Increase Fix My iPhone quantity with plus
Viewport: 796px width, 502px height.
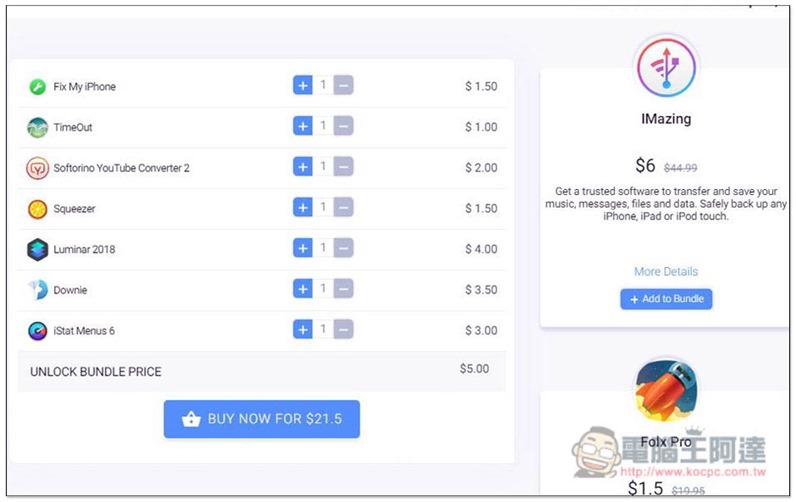click(x=303, y=85)
